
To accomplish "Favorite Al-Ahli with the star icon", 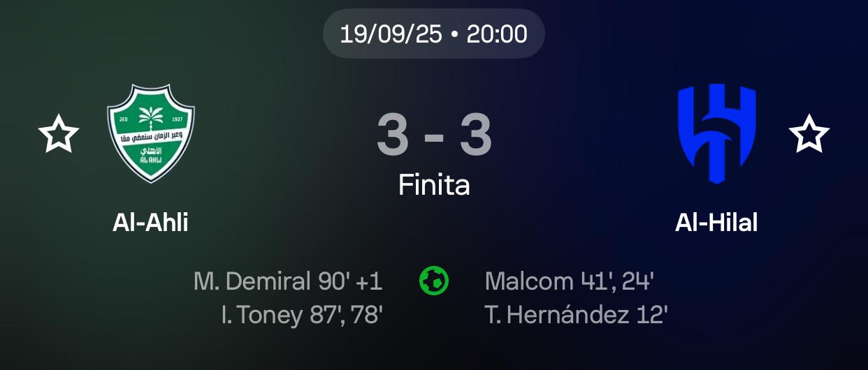I will 58,135.
